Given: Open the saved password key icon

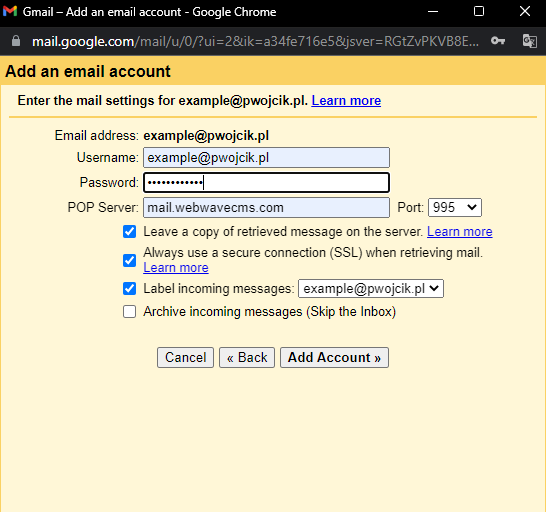Looking at the screenshot, I should tap(498, 41).
